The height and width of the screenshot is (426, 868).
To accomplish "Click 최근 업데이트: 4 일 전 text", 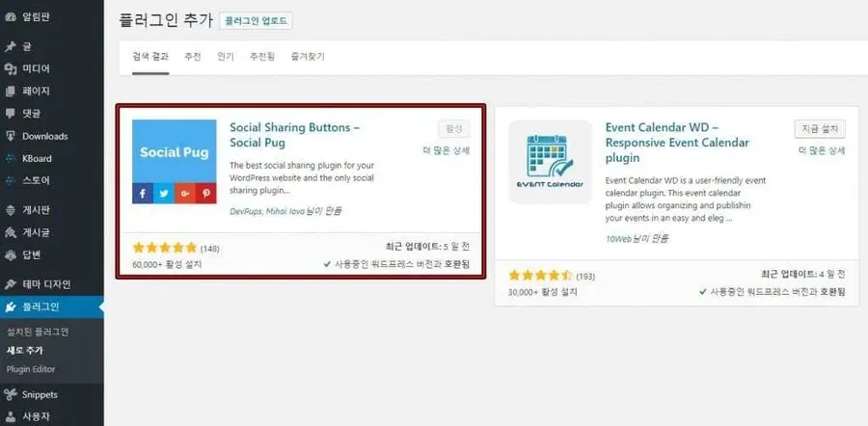I will [x=803, y=275].
